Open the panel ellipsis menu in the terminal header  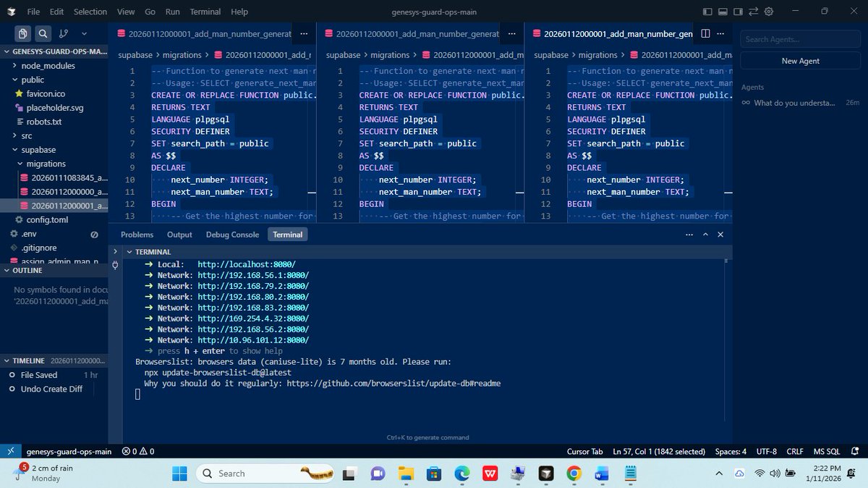point(688,235)
